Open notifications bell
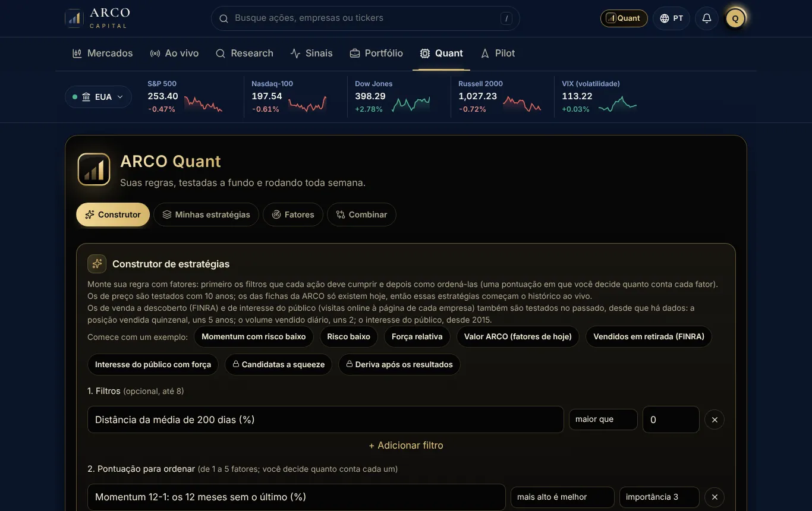The image size is (812, 511). [x=707, y=18]
